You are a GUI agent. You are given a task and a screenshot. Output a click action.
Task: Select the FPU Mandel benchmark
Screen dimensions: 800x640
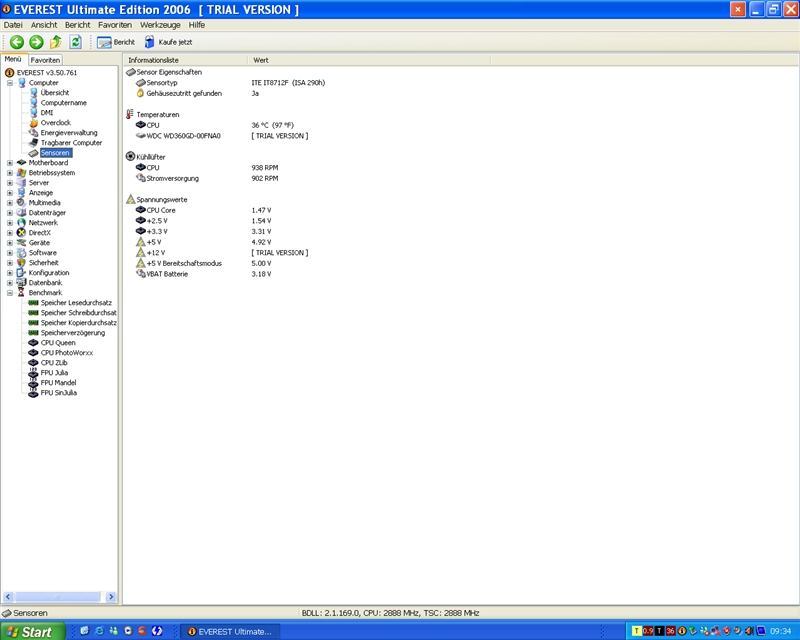pyautogui.click(x=58, y=383)
